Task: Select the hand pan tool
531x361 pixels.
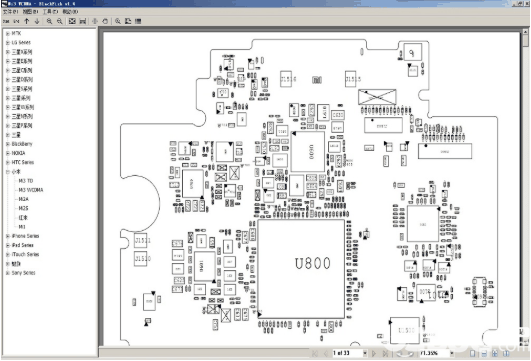Action: (x=105, y=21)
